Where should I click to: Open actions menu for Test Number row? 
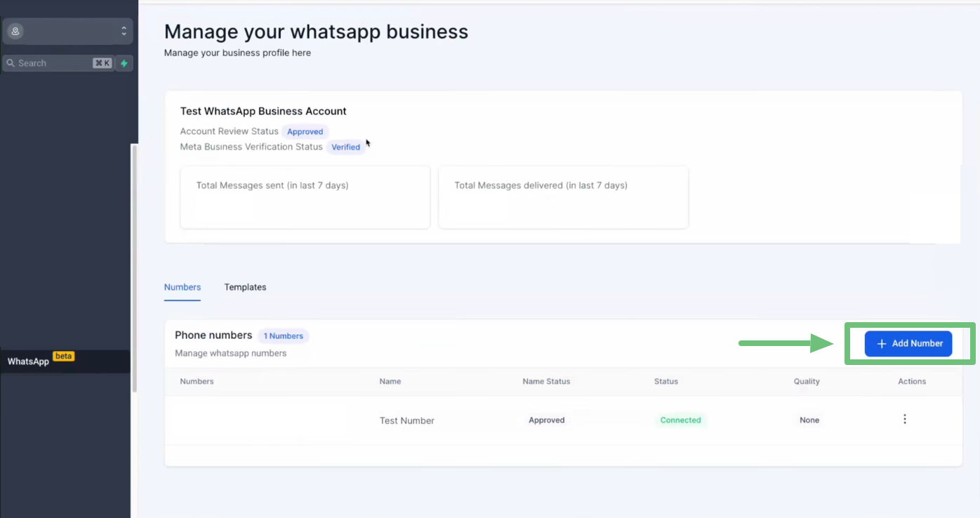(905, 419)
